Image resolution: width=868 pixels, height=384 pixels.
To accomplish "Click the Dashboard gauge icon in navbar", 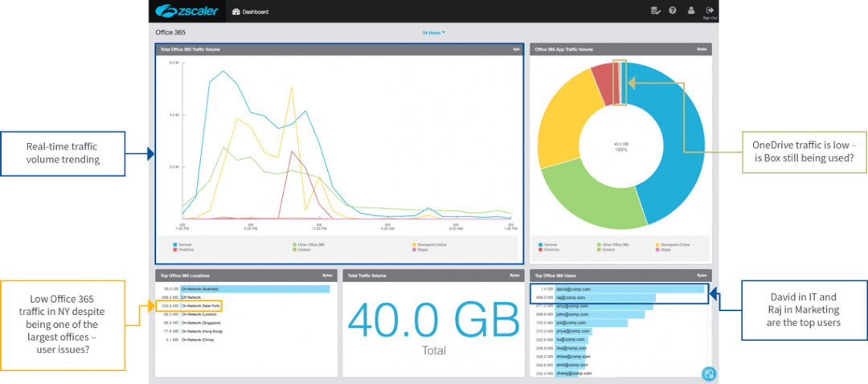I will pyautogui.click(x=235, y=12).
